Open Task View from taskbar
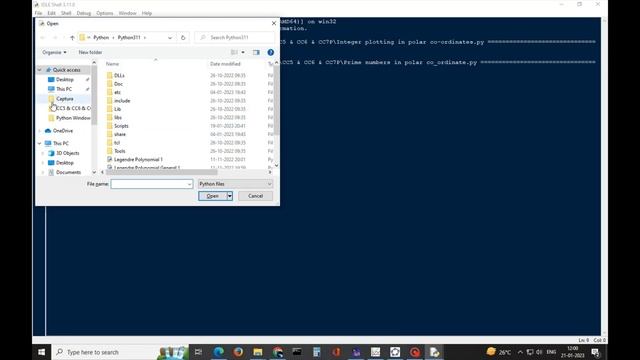640x360 pixels. click(198, 352)
